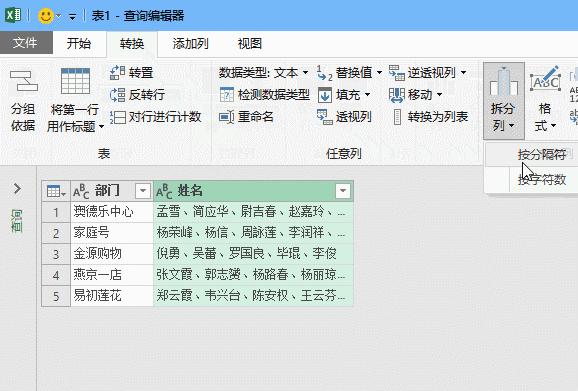Open the 部门 column filter dropdown

click(x=143, y=191)
